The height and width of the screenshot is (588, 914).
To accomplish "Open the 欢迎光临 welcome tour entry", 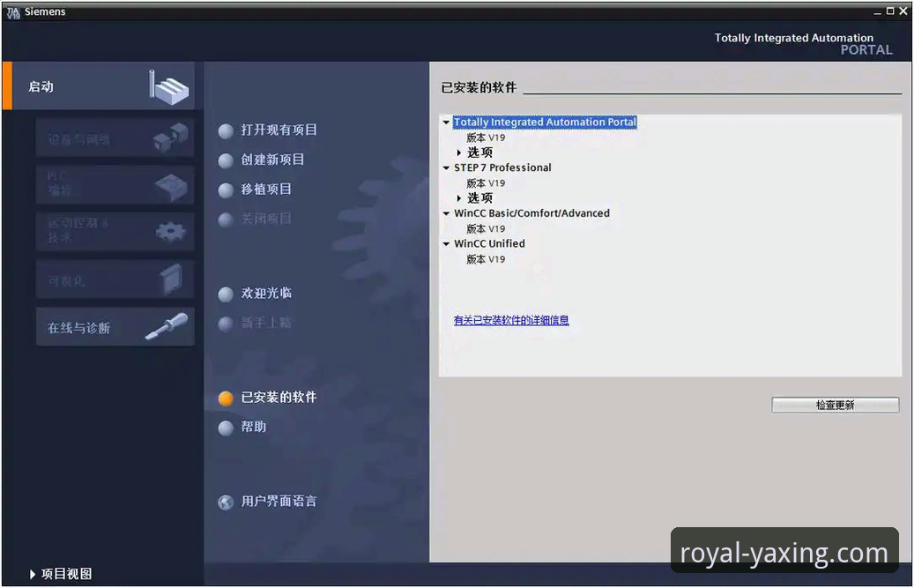I will [x=266, y=293].
